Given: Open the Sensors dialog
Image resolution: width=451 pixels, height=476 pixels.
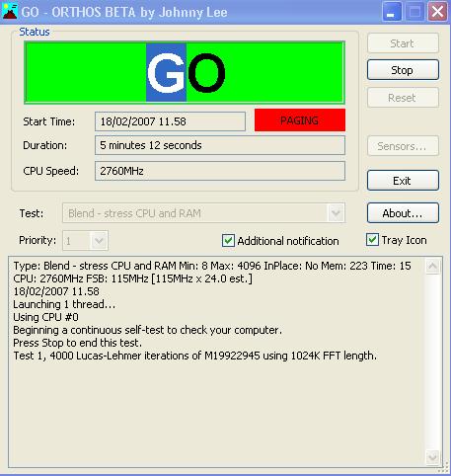Looking at the screenshot, I should (403, 146).
